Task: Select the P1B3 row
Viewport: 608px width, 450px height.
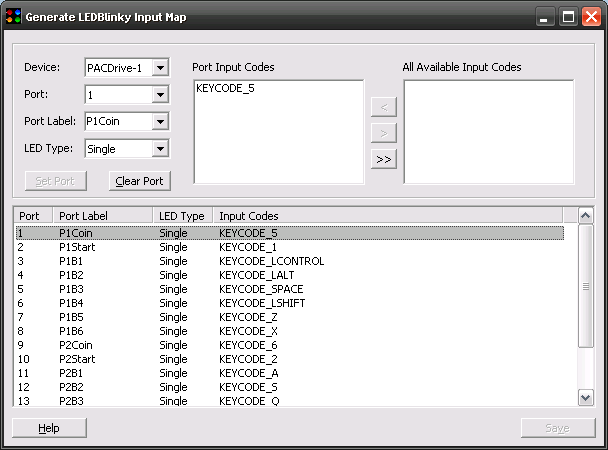Action: [290, 289]
